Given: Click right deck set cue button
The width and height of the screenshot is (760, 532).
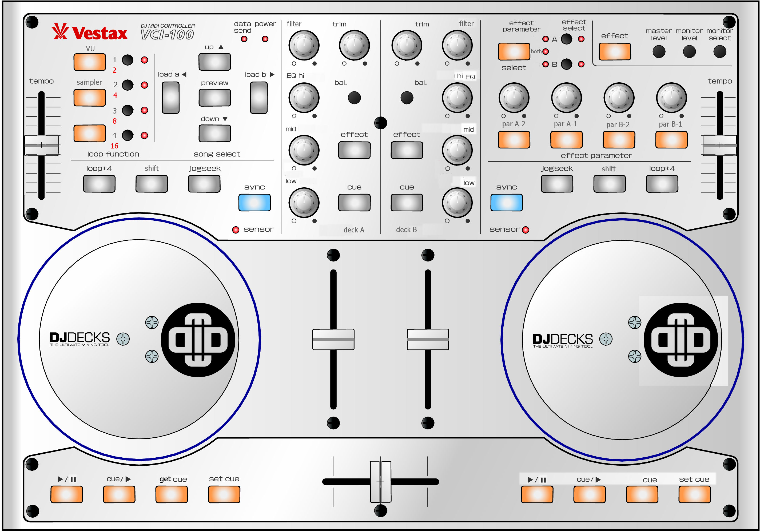Looking at the screenshot, I should click(694, 495).
